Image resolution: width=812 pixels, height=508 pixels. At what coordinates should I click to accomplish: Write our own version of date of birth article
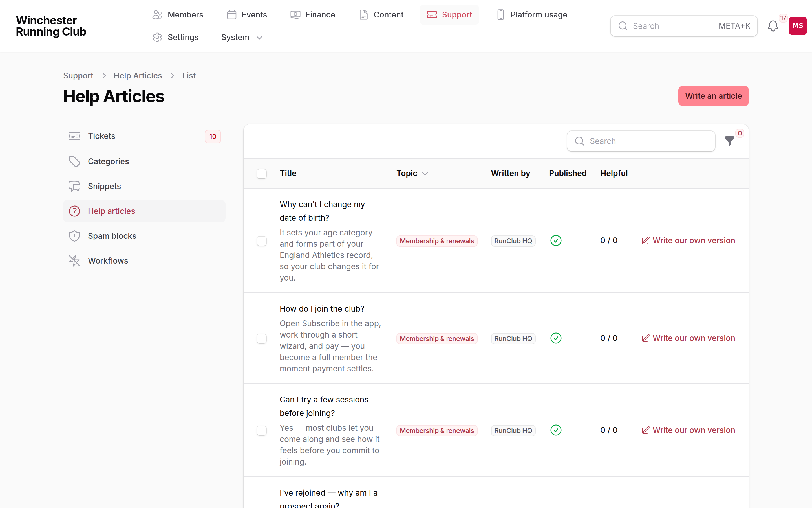tap(688, 240)
